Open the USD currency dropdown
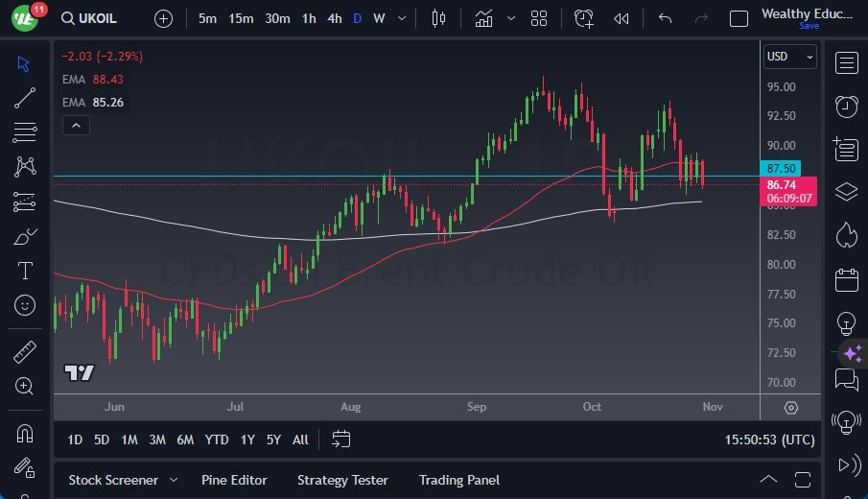Screen dimensions: 868x499 pos(789,57)
